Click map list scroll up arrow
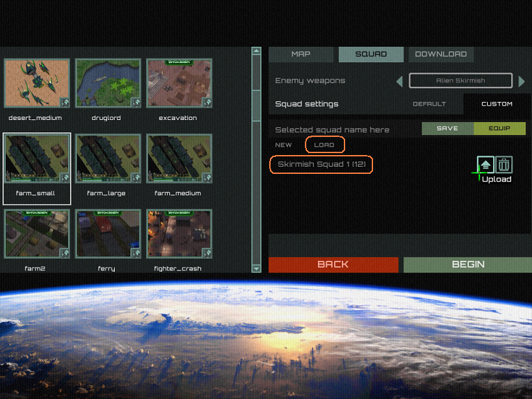The width and height of the screenshot is (532, 399). (256, 51)
